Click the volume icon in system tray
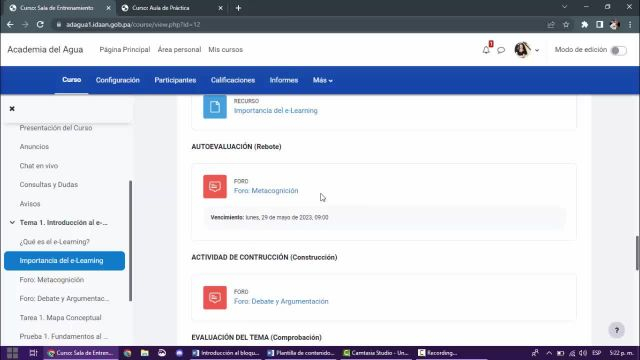The width and height of the screenshot is (640, 360). coord(583,353)
